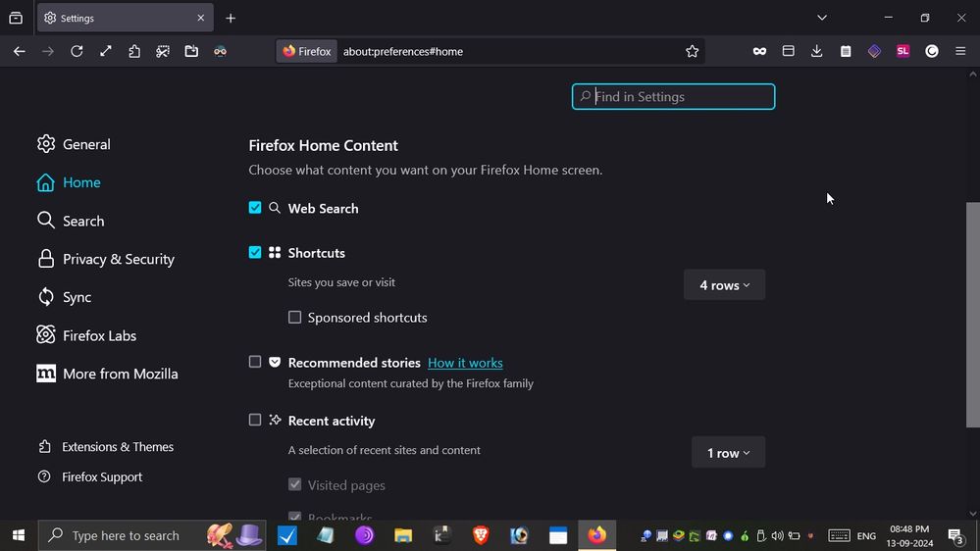
Task: Open the General settings category
Action: (x=74, y=144)
